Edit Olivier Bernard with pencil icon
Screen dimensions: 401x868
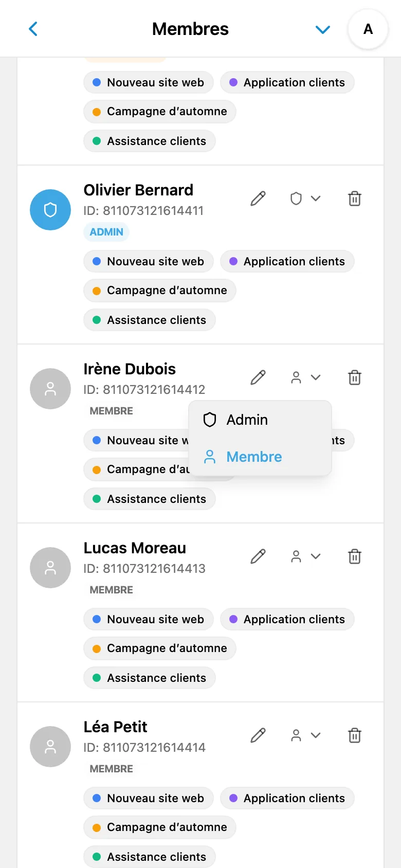click(258, 198)
